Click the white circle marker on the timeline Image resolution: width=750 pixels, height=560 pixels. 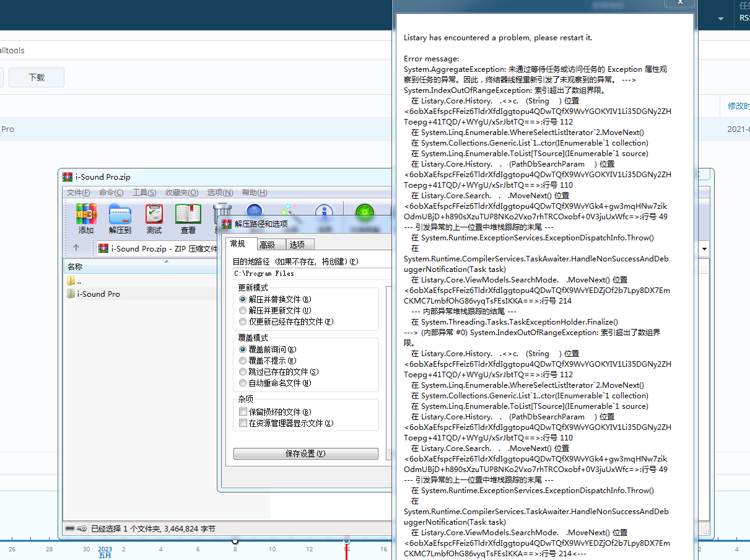pyautogui.click(x=235, y=541)
